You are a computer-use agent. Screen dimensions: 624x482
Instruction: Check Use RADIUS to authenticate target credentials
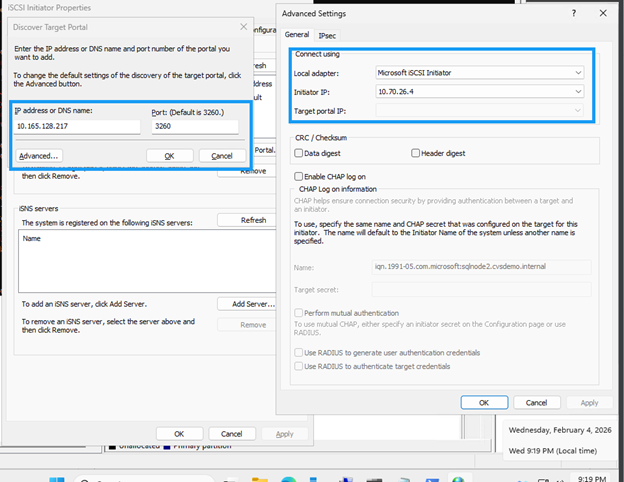tap(299, 367)
